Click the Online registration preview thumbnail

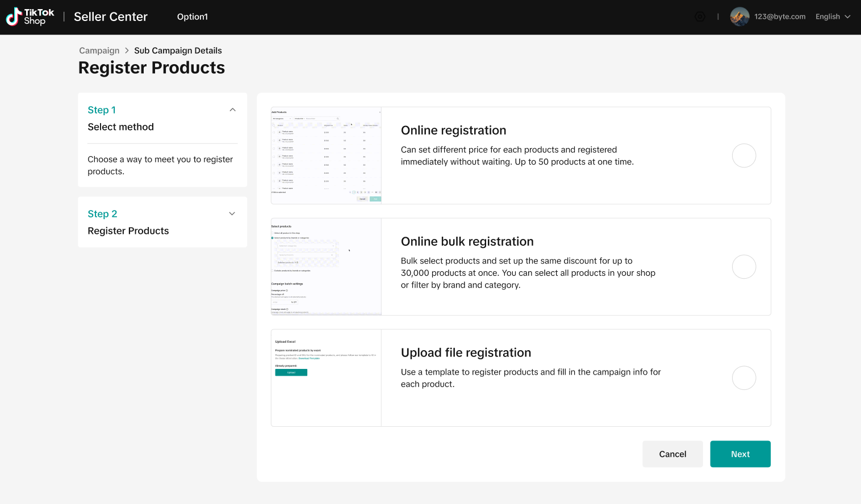coord(326,155)
